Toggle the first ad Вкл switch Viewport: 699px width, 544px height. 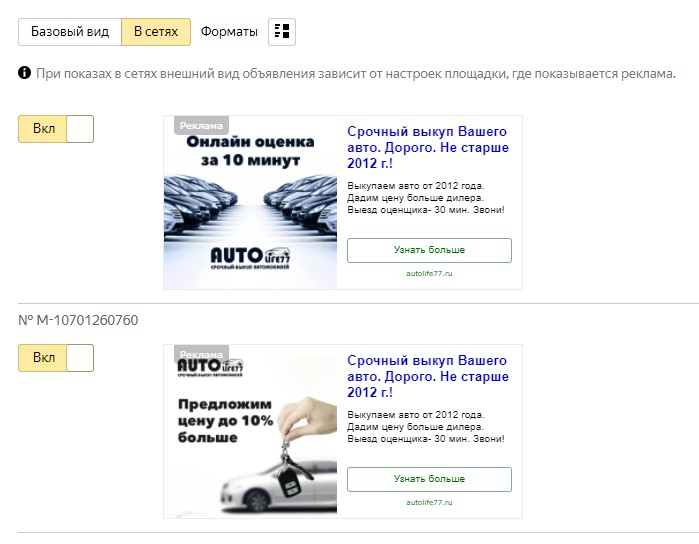56,129
